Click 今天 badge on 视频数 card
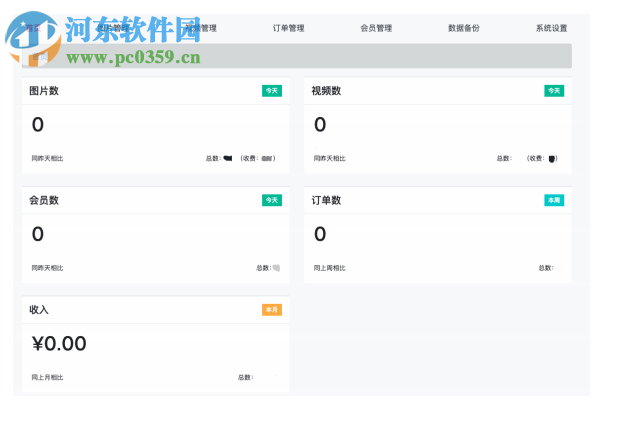The height and width of the screenshot is (421, 638). point(554,91)
